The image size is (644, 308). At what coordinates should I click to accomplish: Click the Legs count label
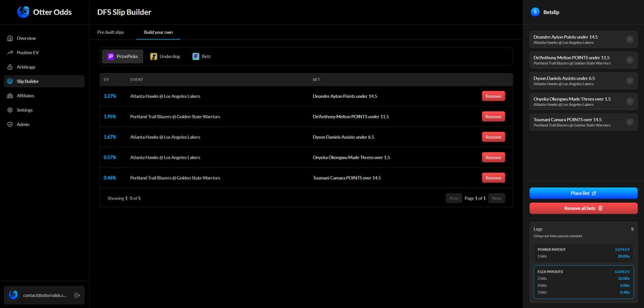point(538,229)
